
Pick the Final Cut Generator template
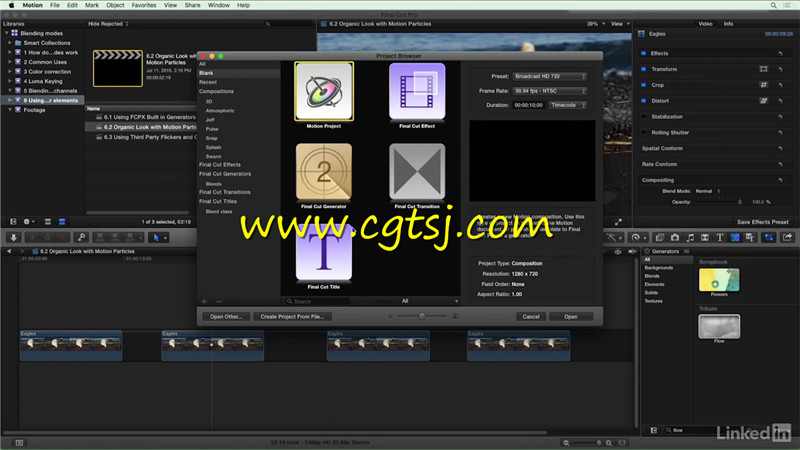pyautogui.click(x=323, y=172)
